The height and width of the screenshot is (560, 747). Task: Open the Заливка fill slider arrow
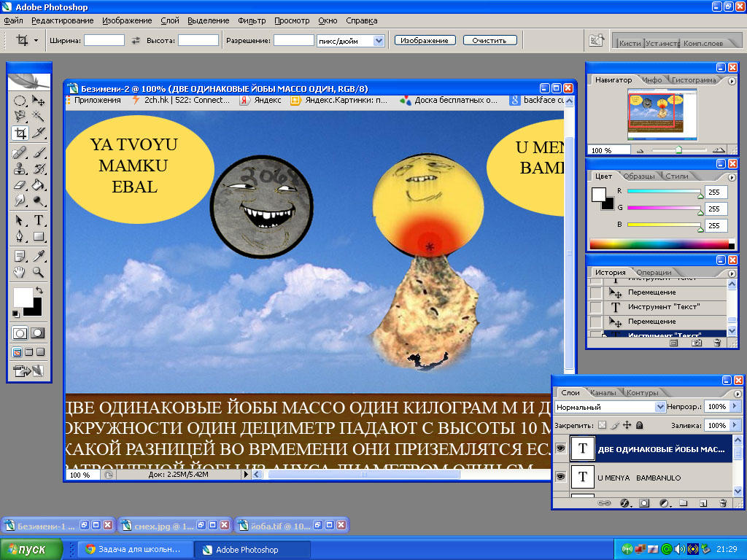734,425
